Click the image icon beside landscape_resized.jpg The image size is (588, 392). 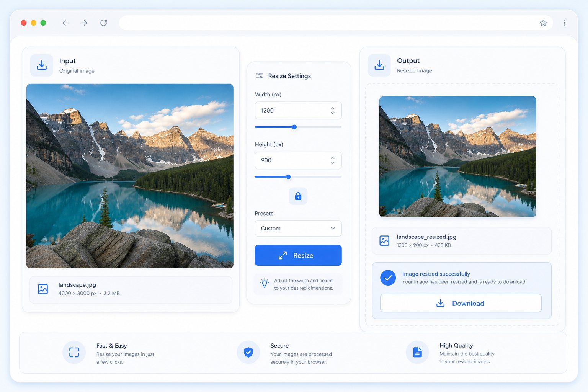point(384,241)
